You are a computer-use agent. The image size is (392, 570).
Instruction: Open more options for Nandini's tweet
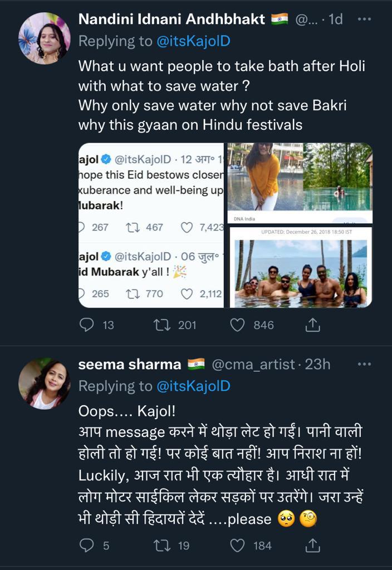[x=364, y=19]
